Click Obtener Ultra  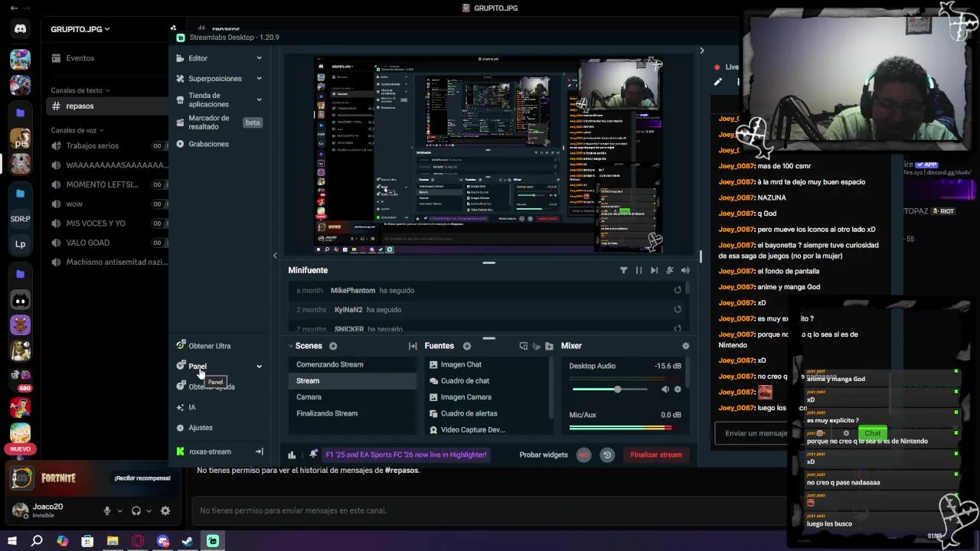tap(209, 346)
